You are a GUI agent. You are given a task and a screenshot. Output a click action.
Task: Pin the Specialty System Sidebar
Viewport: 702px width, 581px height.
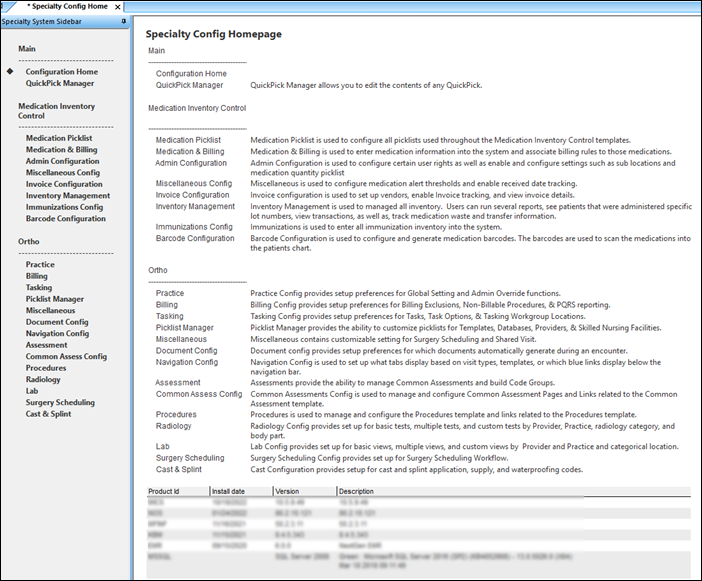(124, 21)
